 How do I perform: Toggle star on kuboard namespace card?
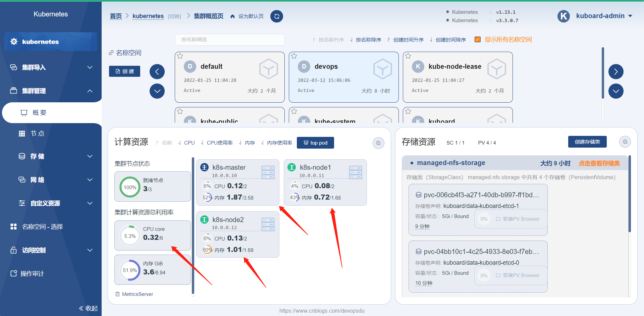pyautogui.click(x=408, y=111)
